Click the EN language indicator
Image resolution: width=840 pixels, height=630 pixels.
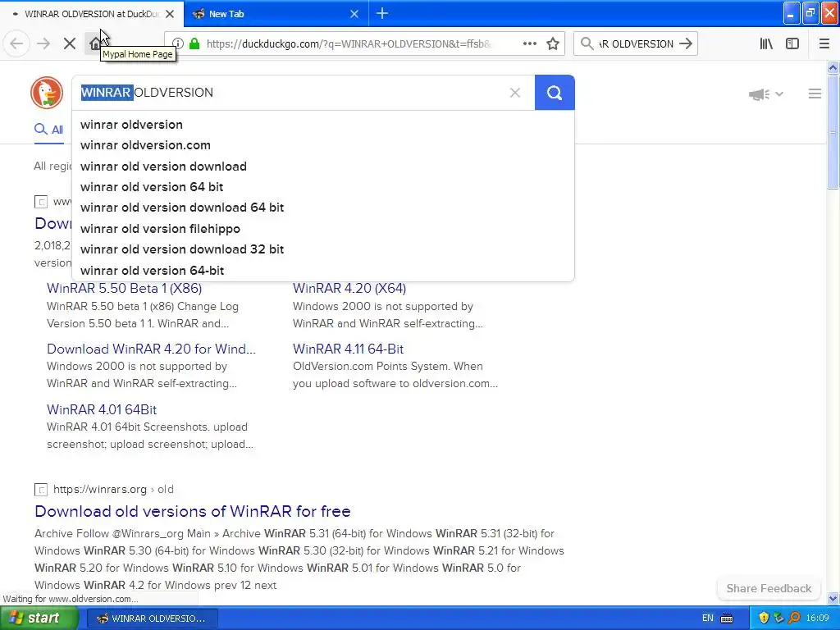coord(708,619)
